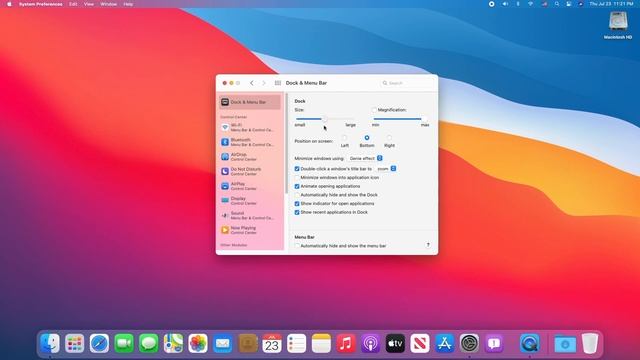
Task: Enable Minimize windows into application icon
Action: (297, 178)
